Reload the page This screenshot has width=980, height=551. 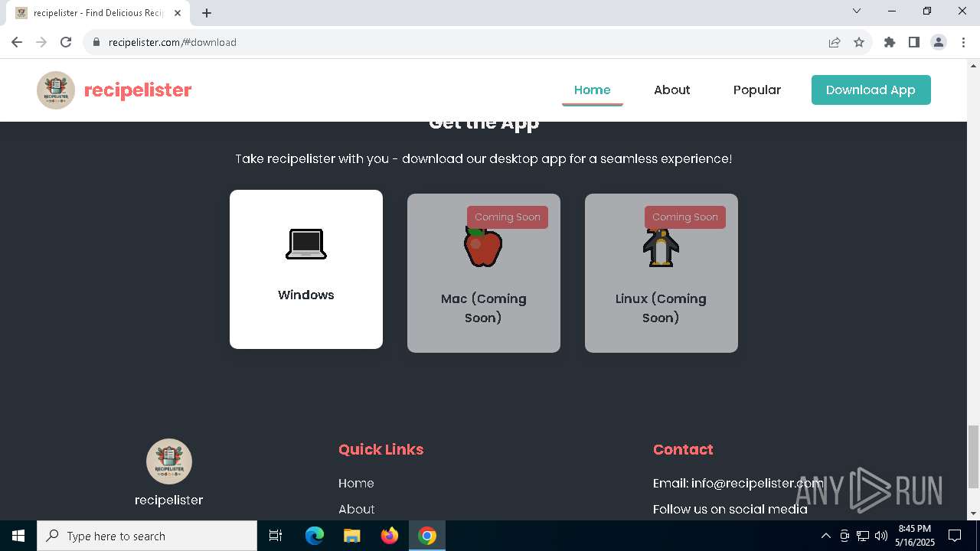click(66, 42)
